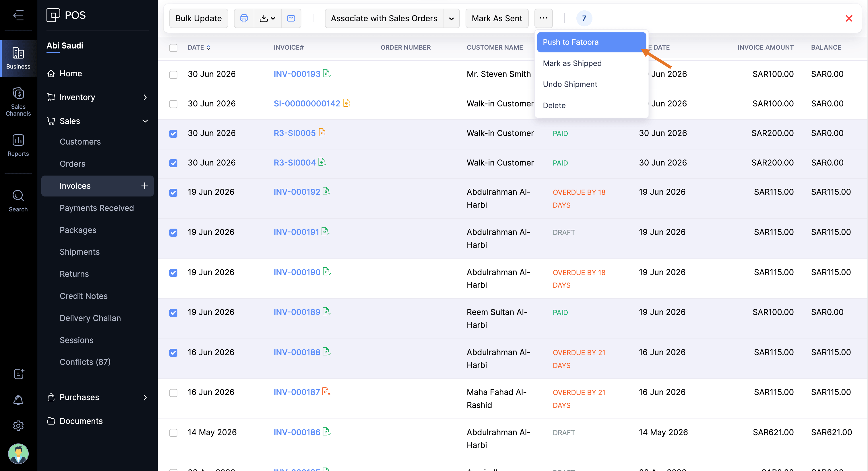Go to Home in the sidebar
The height and width of the screenshot is (471, 868).
[x=70, y=73]
